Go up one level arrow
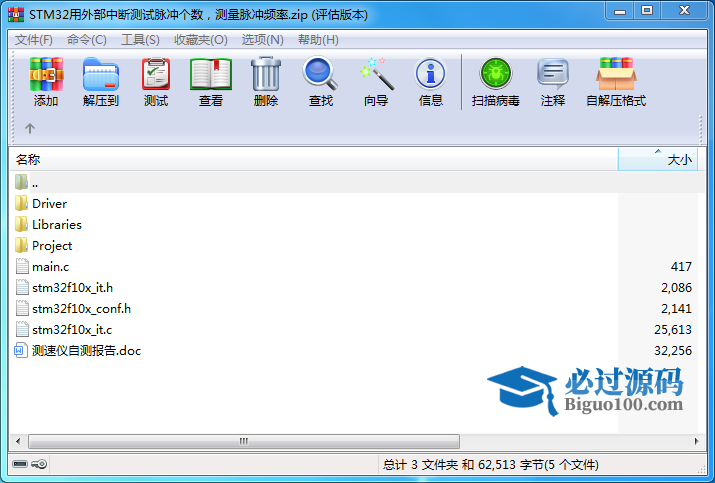Image resolution: width=715 pixels, height=483 pixels. [x=30, y=129]
